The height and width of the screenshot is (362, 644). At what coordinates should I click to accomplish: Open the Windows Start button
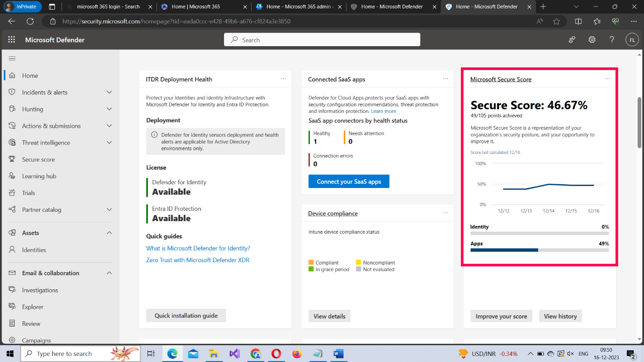(10, 354)
